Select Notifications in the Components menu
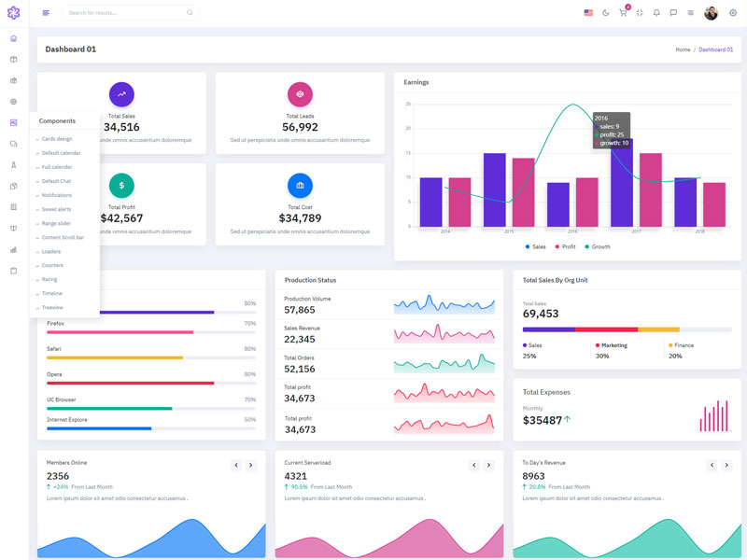 [x=57, y=195]
